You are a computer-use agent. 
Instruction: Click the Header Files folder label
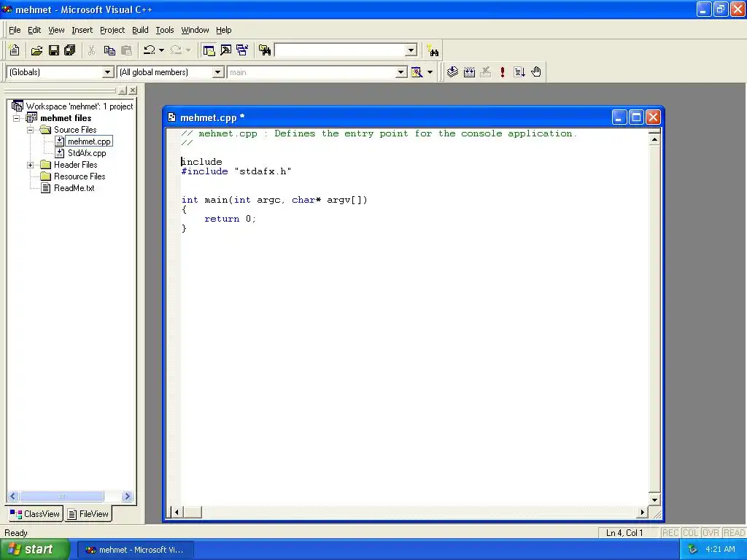pos(75,165)
